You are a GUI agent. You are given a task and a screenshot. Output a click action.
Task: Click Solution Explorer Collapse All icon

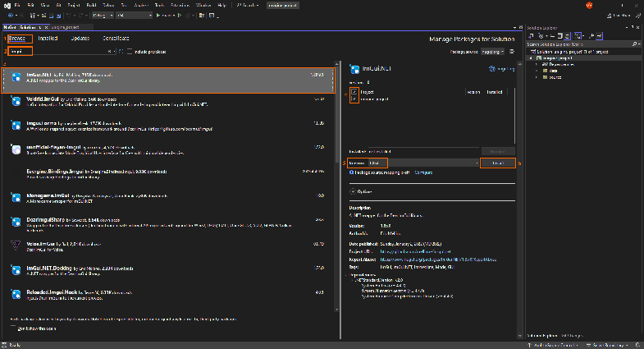[x=560, y=36]
